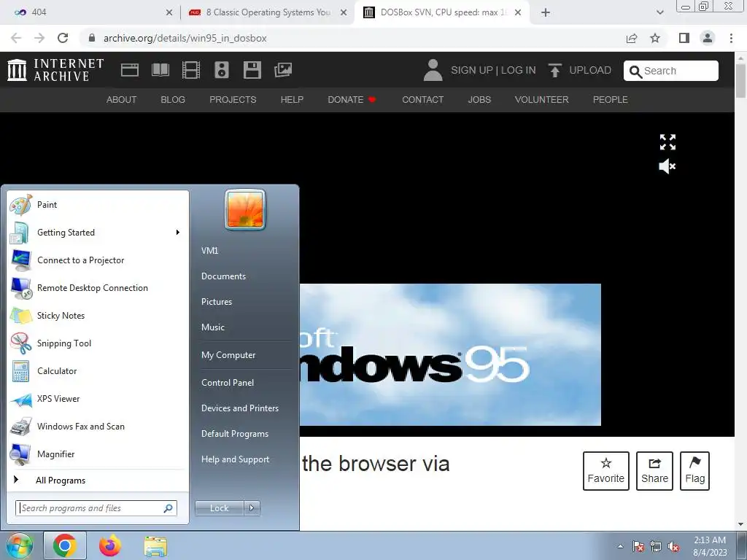This screenshot has height=560, width=747.
Task: Switch to 8 Classic Operating Systems tab
Action: click(x=267, y=12)
